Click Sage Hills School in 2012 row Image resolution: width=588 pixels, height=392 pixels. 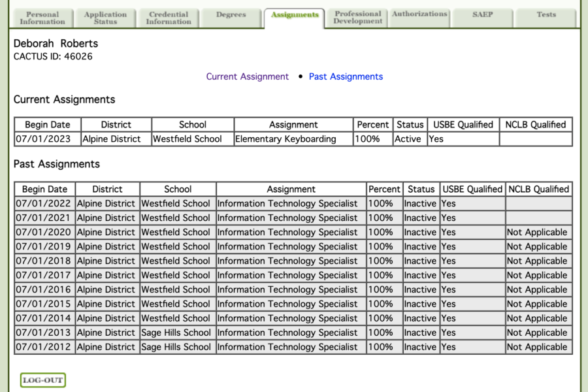coord(178,347)
